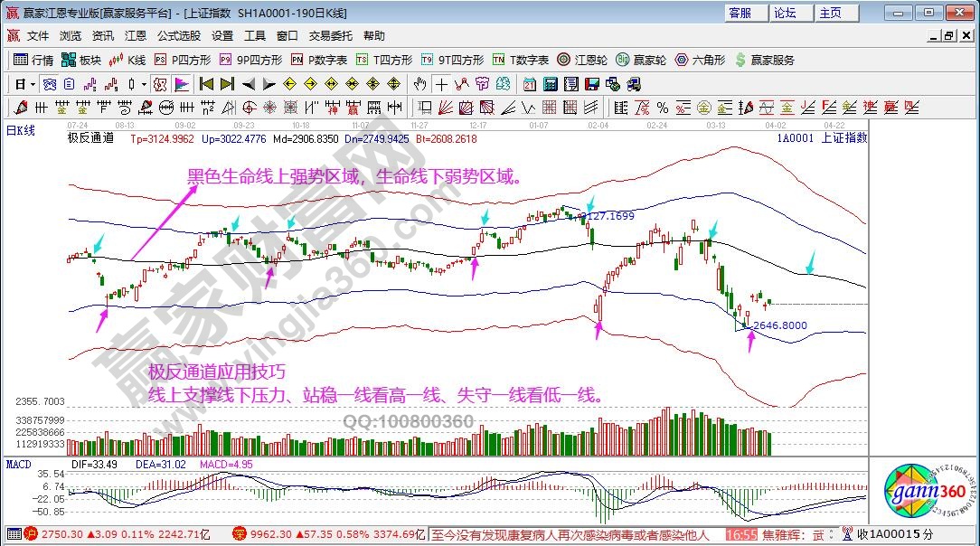
Task: Expand the 日 period dropdown arrow
Action: click(x=33, y=84)
